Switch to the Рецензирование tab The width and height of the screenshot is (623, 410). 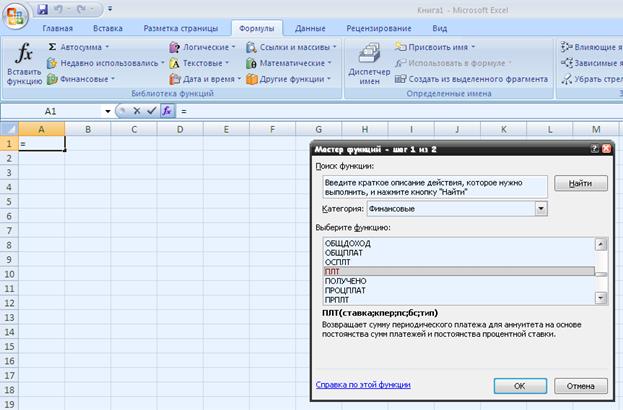click(379, 29)
